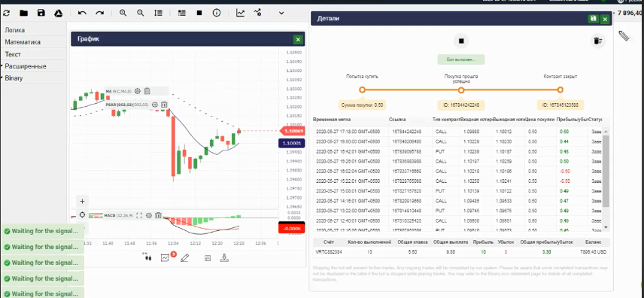The width and height of the screenshot is (644, 298).
Task: Open the summary panel icon in the toolbar
Action: tap(182, 13)
